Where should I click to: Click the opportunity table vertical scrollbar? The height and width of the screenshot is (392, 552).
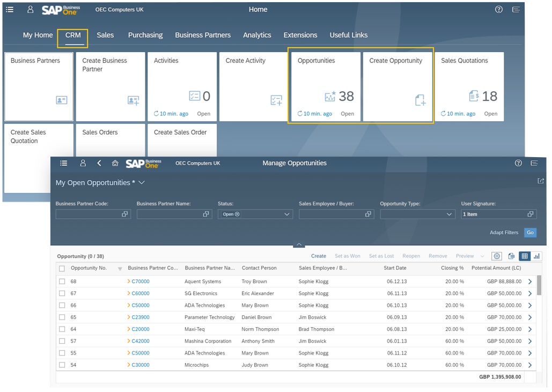[x=539, y=286]
